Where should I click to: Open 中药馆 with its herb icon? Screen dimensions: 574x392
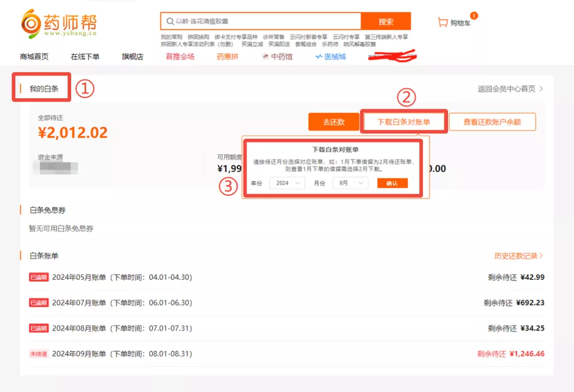(277, 57)
